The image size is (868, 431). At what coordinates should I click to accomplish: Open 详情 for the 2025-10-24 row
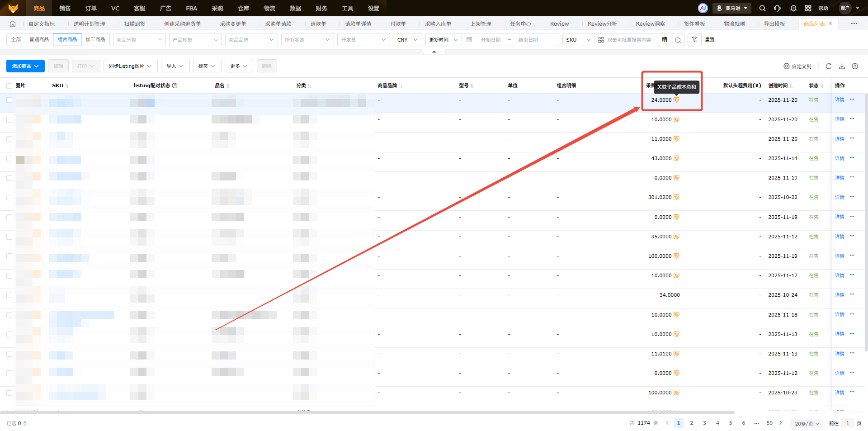tap(840, 295)
